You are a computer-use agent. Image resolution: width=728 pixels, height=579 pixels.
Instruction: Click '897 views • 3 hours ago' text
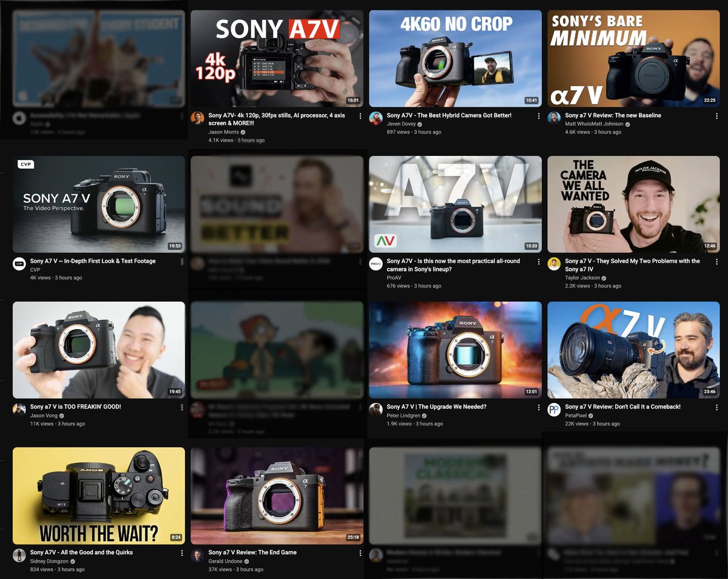(x=414, y=132)
